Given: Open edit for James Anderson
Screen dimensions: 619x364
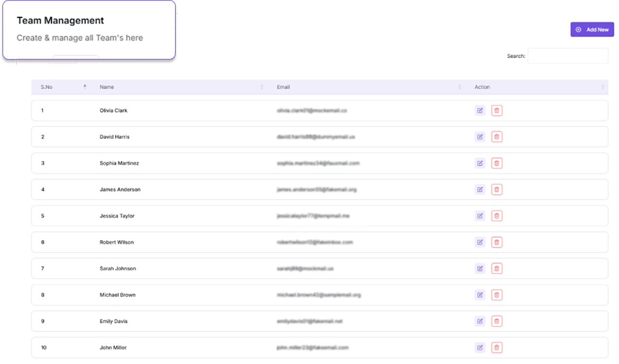Looking at the screenshot, I should 480,189.
